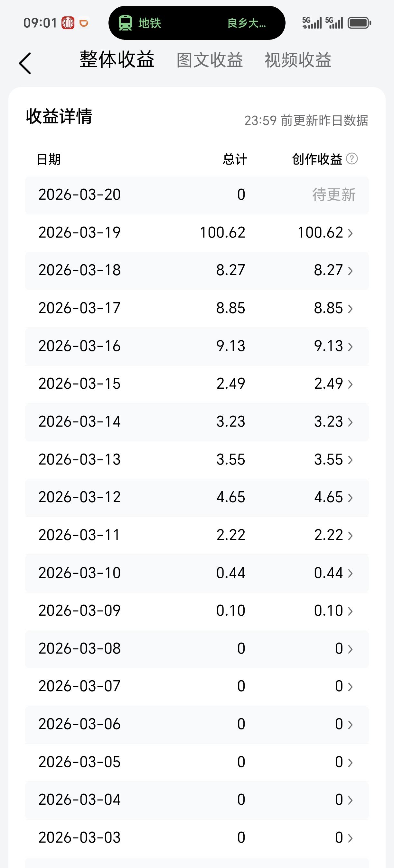This screenshot has height=868, width=394.
Task: Switch to 视频收益 tab
Action: point(297,60)
